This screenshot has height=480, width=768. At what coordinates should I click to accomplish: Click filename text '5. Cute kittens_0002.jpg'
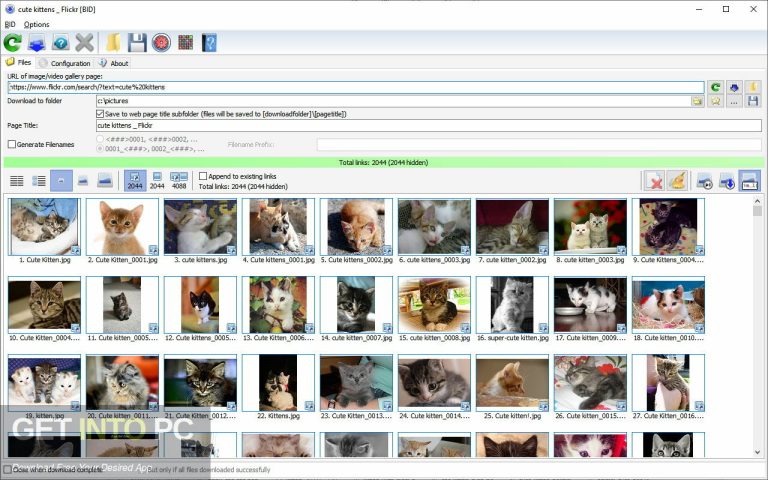357,260
